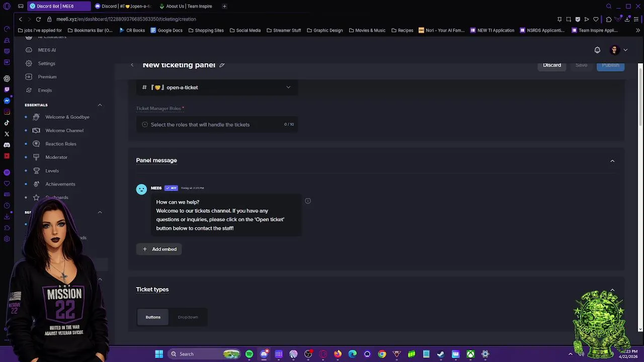Click the address bar URL

pyautogui.click(x=126, y=19)
